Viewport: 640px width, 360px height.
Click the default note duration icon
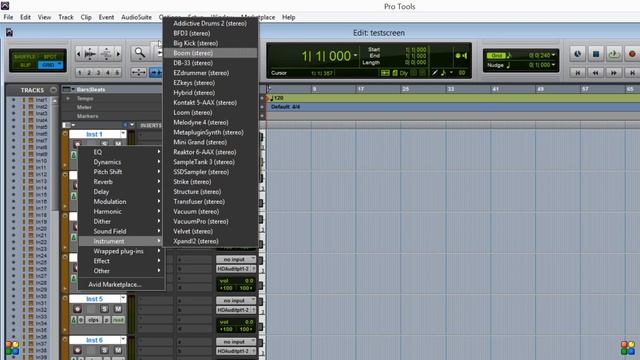pos(443,73)
